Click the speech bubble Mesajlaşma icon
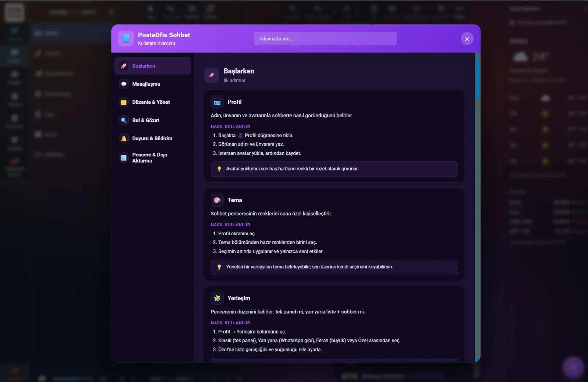 [124, 84]
